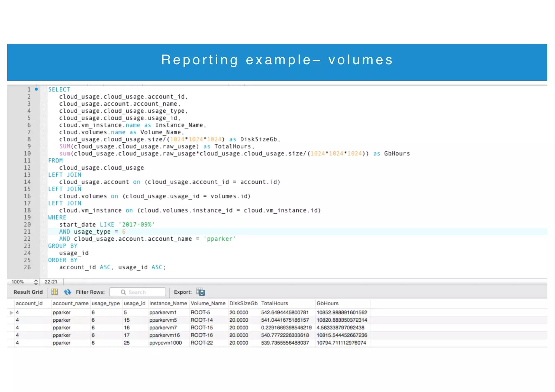Click the refresh results icon
The height and width of the screenshot is (392, 555).
click(67, 292)
